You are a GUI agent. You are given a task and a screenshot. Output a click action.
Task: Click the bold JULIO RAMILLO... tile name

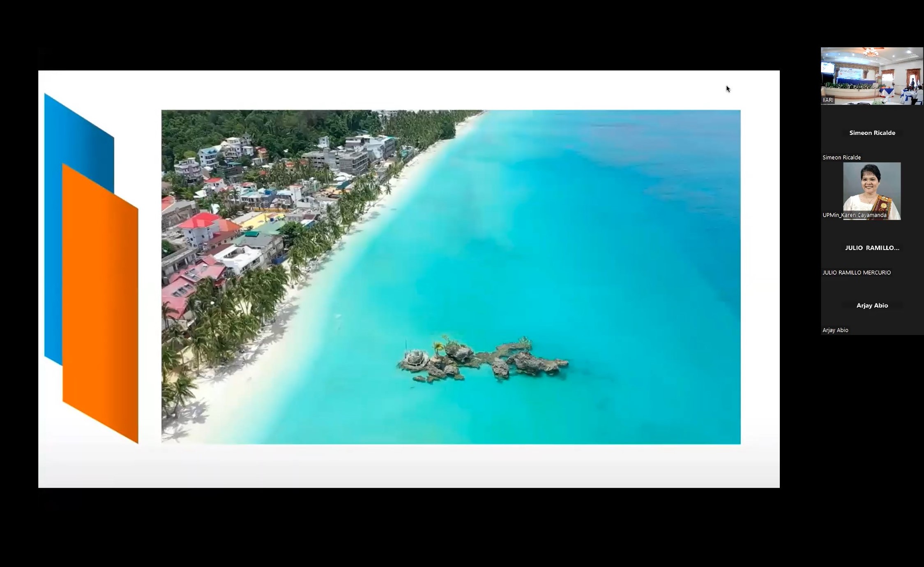pyautogui.click(x=872, y=248)
